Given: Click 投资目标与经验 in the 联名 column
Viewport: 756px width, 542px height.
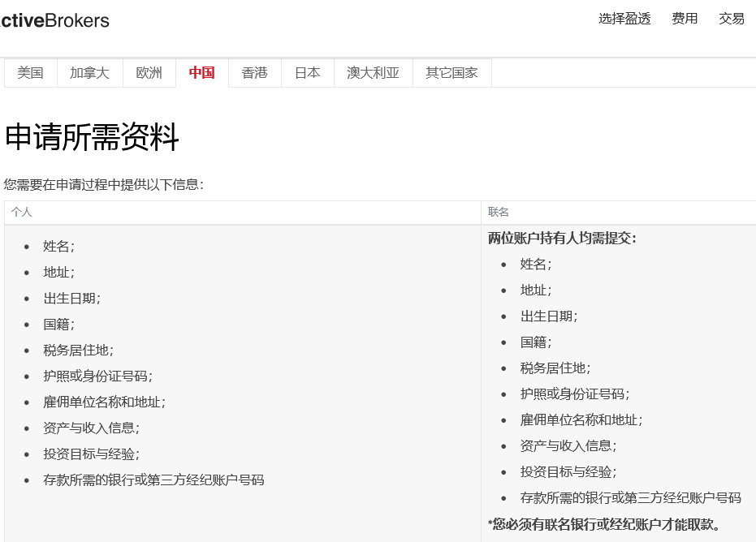Looking at the screenshot, I should [x=568, y=472].
